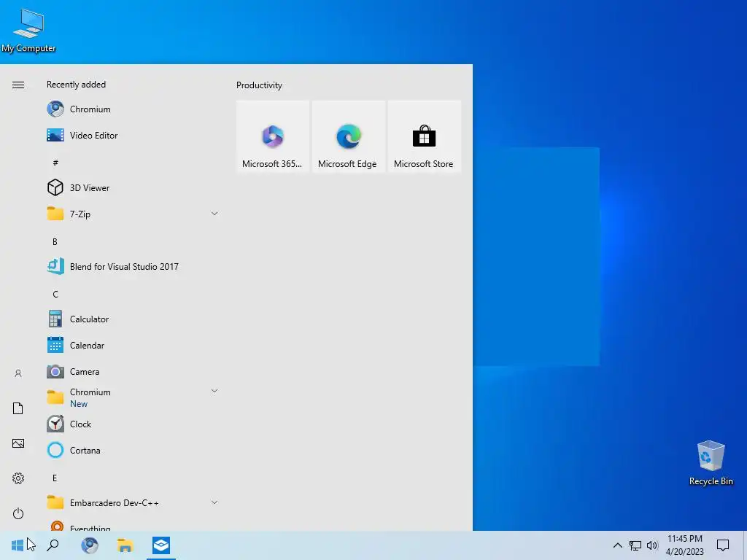Click the E letter section header
Screen dimensions: 747x560
55,478
